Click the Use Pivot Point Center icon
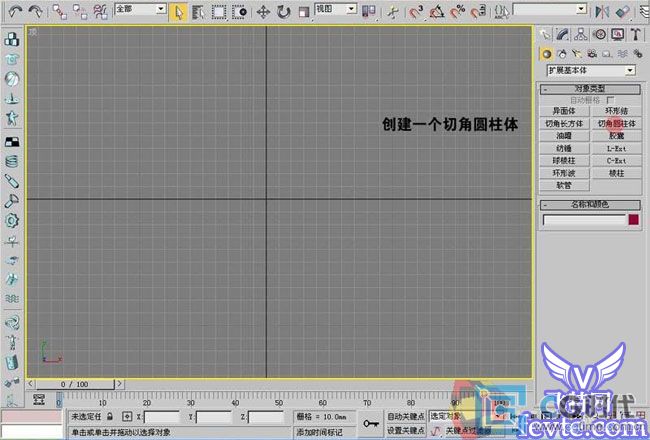Viewport: 650px width, 440px height. point(369,12)
